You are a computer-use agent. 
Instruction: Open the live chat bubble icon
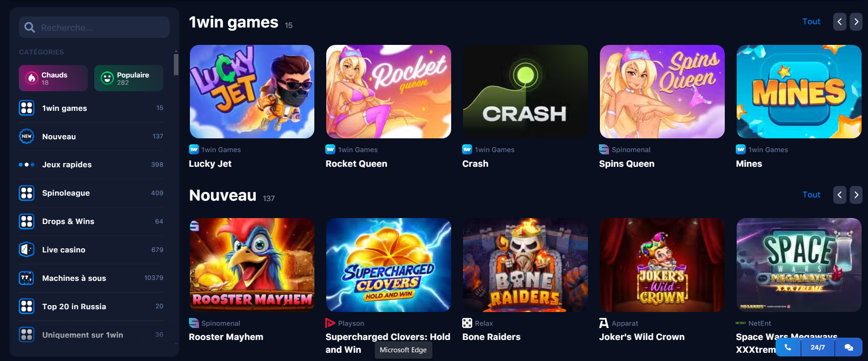pyautogui.click(x=849, y=347)
